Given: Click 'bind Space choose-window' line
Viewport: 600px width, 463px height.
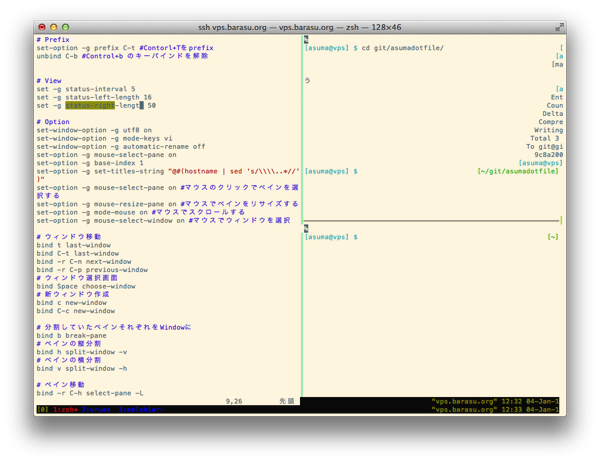Looking at the screenshot, I should point(86,286).
